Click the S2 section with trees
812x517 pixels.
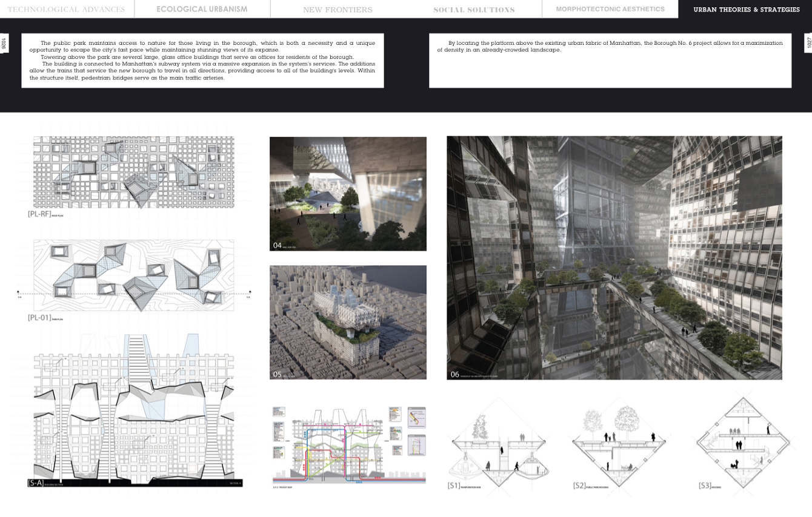[x=617, y=445]
